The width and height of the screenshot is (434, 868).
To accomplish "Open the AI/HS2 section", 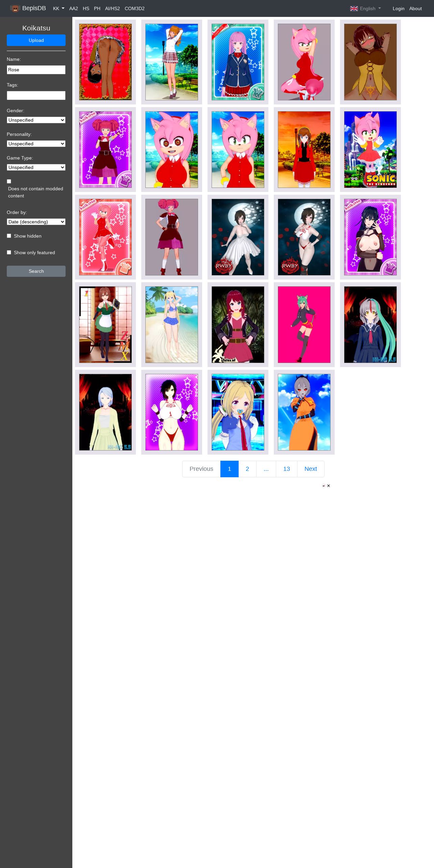I will [x=113, y=8].
